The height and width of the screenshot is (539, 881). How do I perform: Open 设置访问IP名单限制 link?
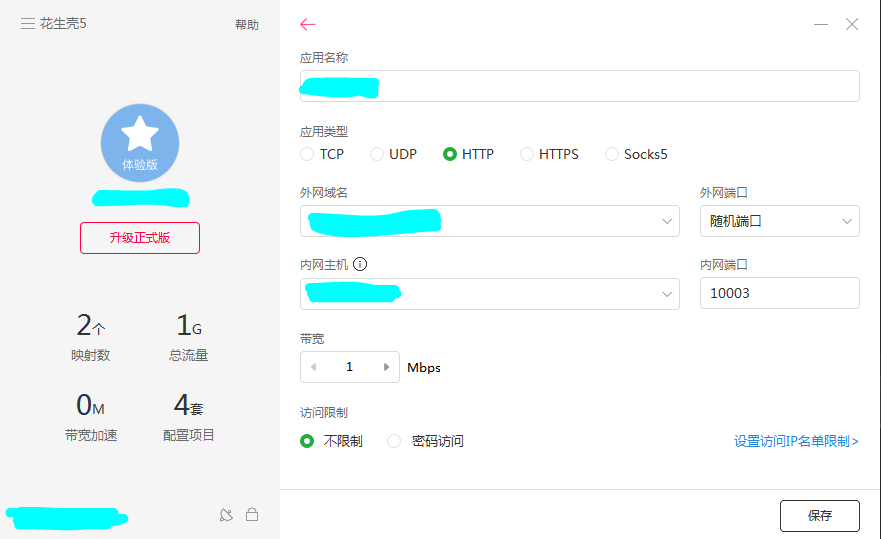pyautogui.click(x=796, y=441)
